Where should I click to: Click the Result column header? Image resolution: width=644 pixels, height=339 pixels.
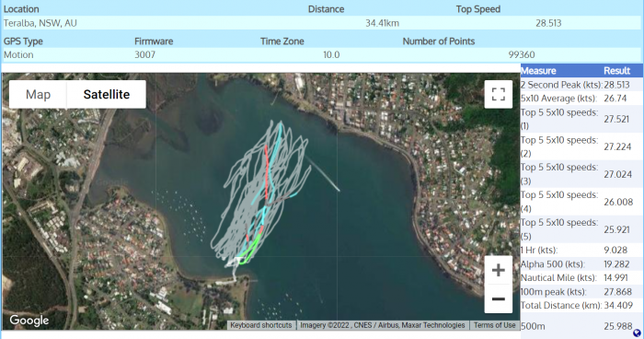pos(616,71)
